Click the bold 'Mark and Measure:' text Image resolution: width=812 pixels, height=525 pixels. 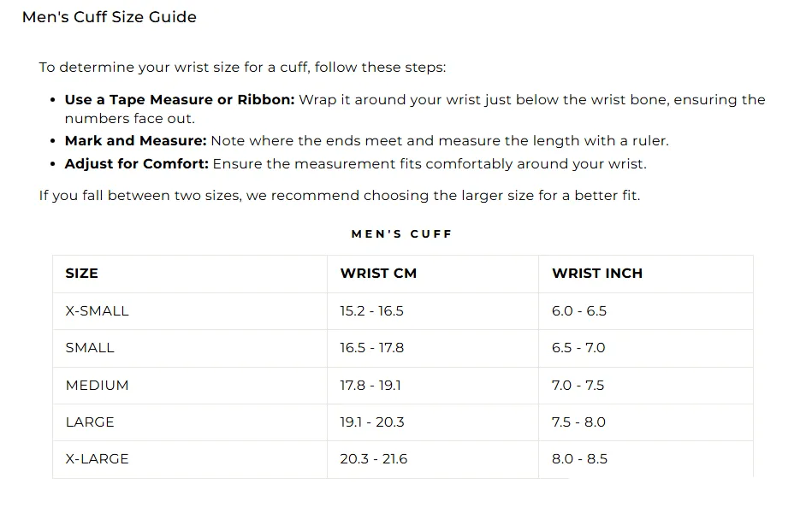point(135,141)
